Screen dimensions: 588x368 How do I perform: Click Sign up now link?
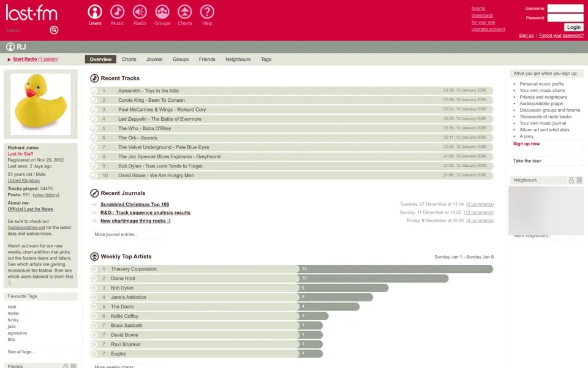click(x=527, y=144)
